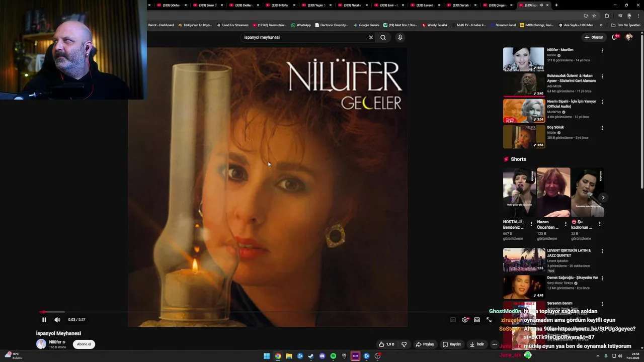Click the Oluştur create button

click(x=594, y=37)
